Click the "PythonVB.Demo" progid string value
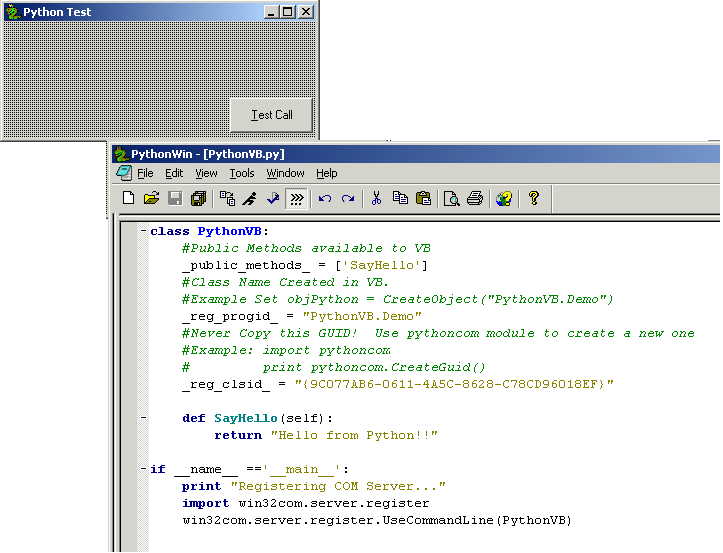This screenshot has width=723, height=553. pyautogui.click(x=362, y=316)
